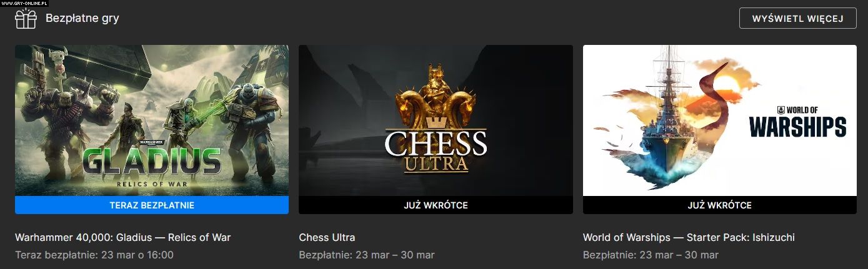Screen dimensions: 868x269
Task: Click the WWW.GRY-ONLINE.PL watermark
Action: point(24,3)
